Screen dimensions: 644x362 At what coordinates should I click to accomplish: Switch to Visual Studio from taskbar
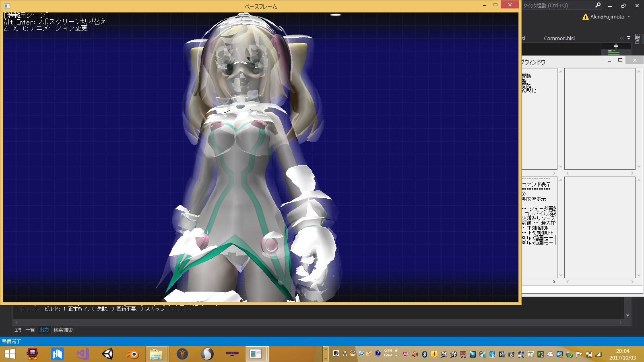(x=83, y=354)
